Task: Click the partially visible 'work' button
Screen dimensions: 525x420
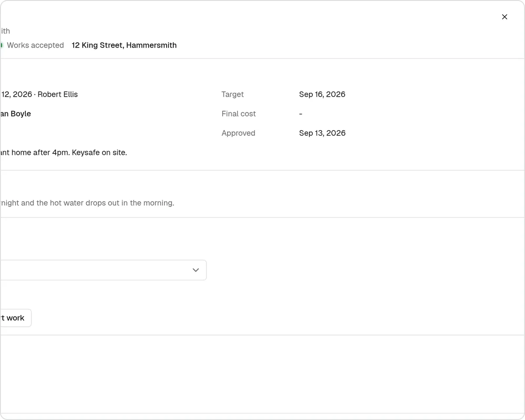Action: coord(15,318)
